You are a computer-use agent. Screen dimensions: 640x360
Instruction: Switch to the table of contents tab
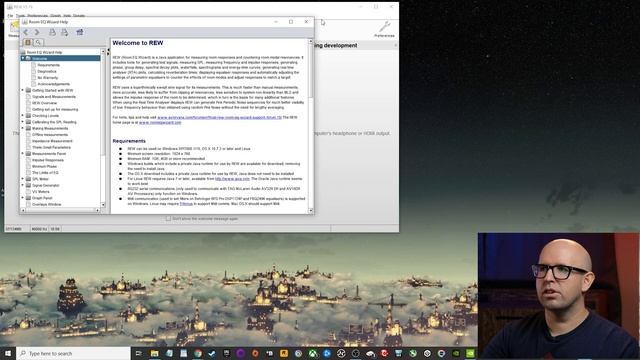click(28, 42)
